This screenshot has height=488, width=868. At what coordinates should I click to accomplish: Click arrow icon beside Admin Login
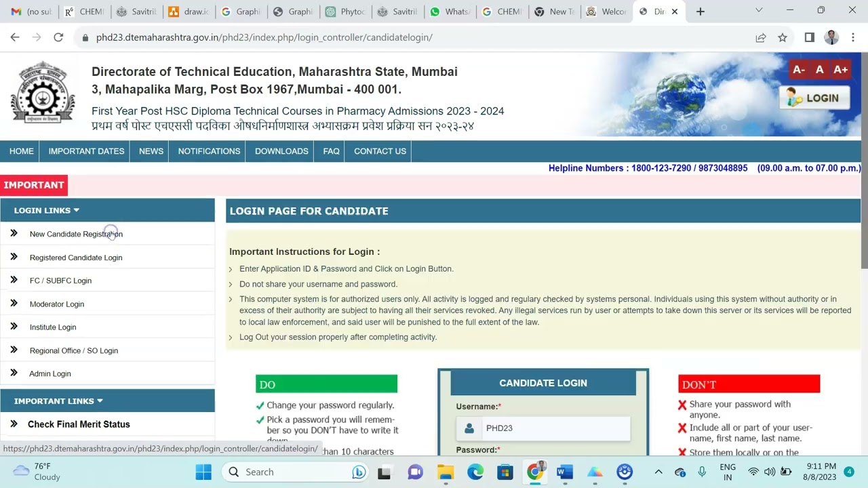[x=14, y=373]
